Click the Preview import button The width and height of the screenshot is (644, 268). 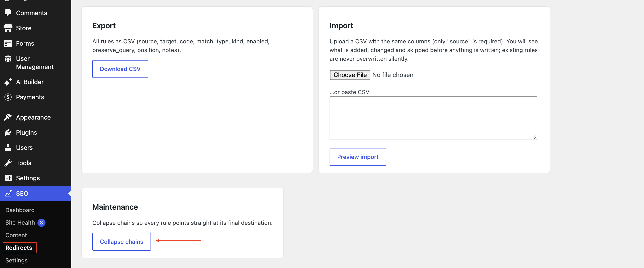(x=357, y=157)
